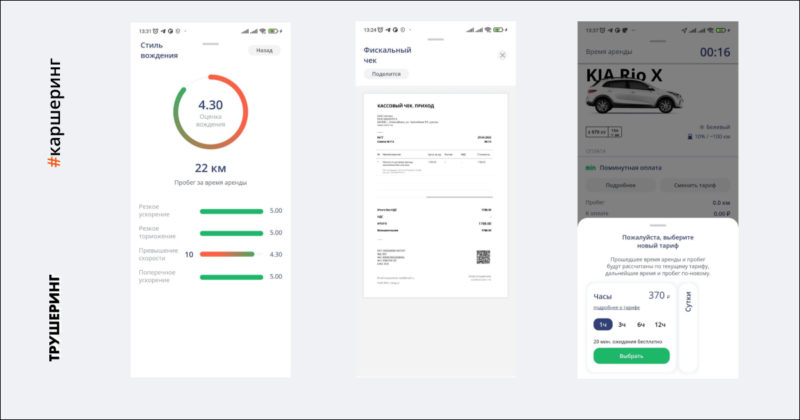Viewport: 800px width, 420px height.
Task: Tap the Сменить тариф button
Action: [694, 185]
